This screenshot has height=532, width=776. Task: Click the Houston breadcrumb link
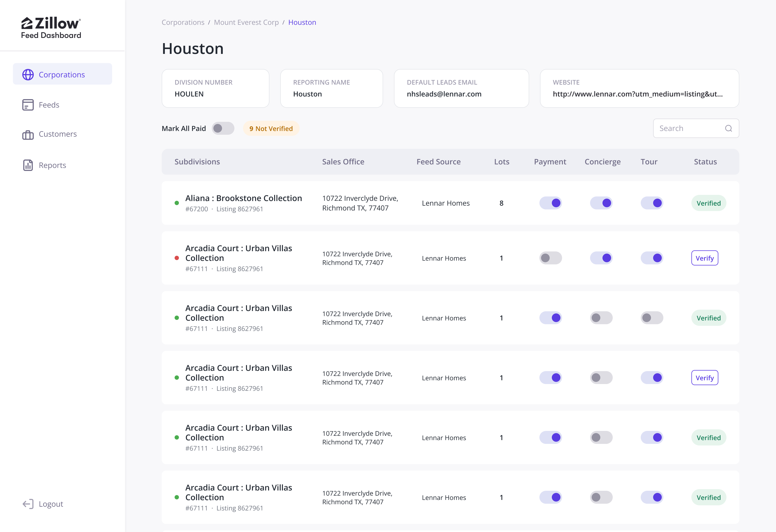click(302, 22)
